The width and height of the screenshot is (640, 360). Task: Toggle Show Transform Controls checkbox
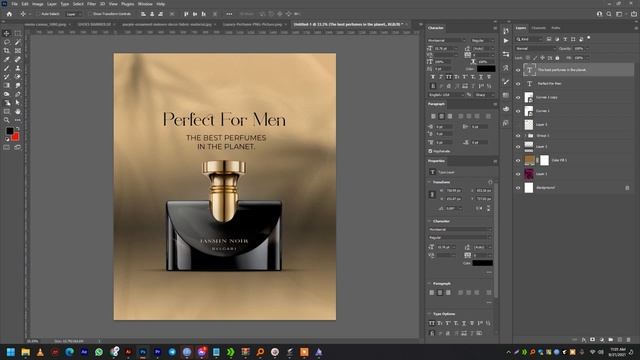click(x=90, y=14)
